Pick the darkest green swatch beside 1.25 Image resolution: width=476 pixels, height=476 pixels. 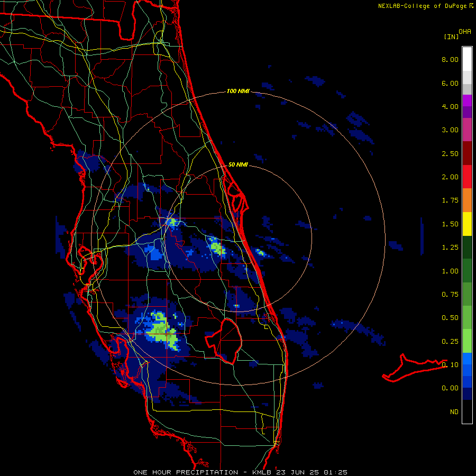tap(467, 248)
